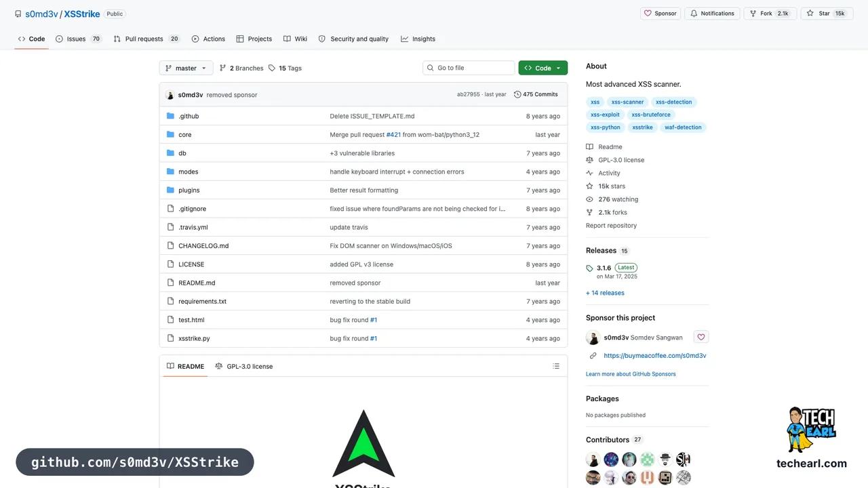Click the .gitignore file icon

(171, 209)
